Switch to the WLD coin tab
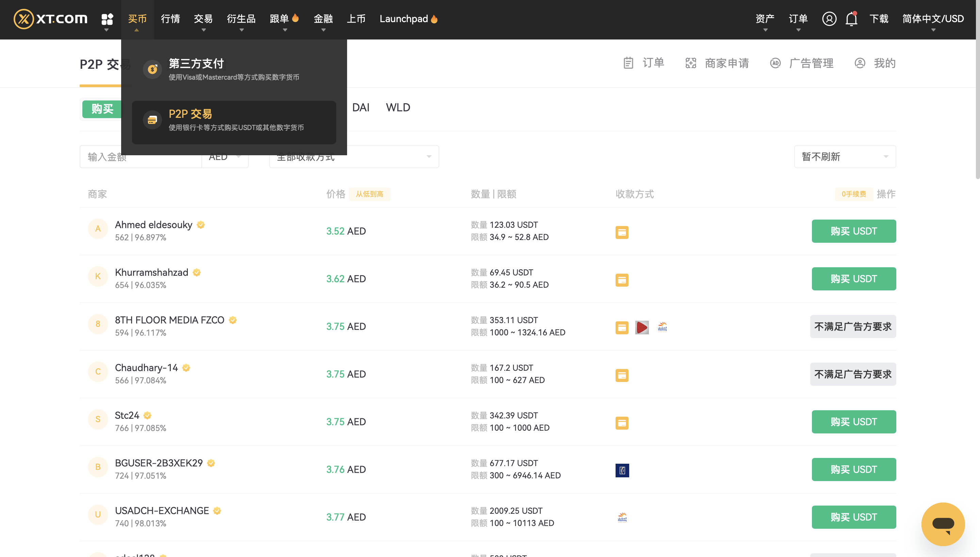The height and width of the screenshot is (557, 980). (398, 108)
